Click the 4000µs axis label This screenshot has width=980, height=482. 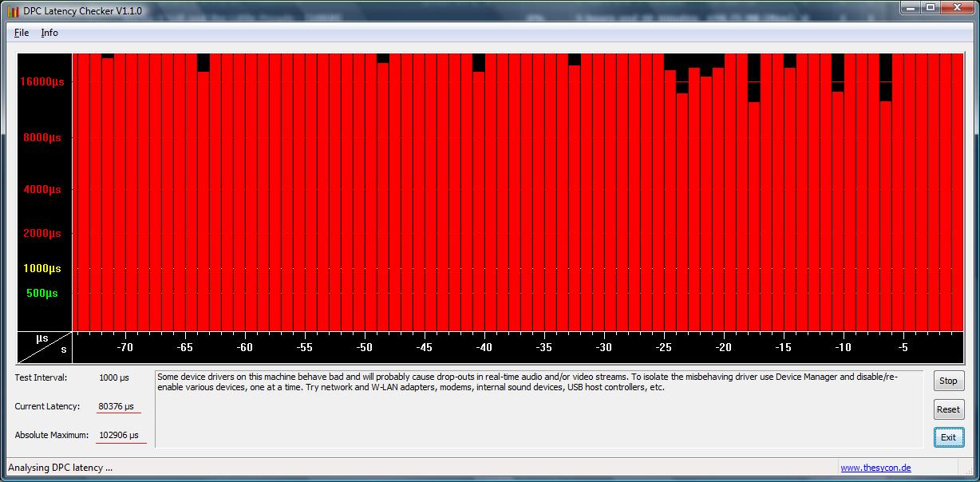tap(42, 189)
